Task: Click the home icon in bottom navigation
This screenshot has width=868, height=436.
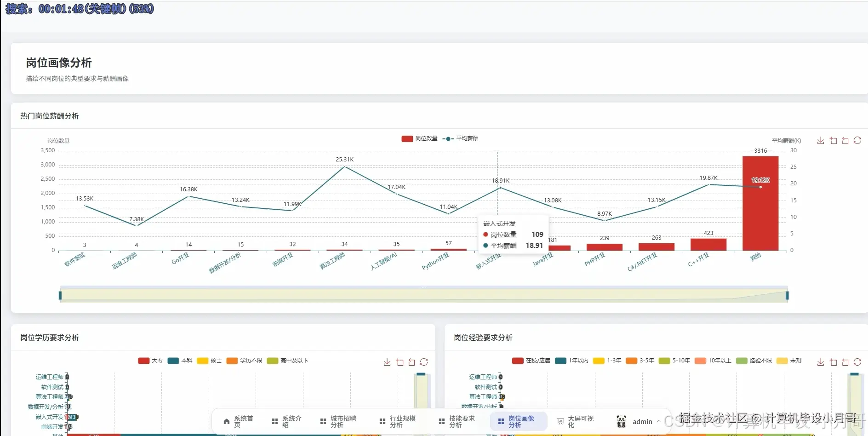Action: [226, 421]
